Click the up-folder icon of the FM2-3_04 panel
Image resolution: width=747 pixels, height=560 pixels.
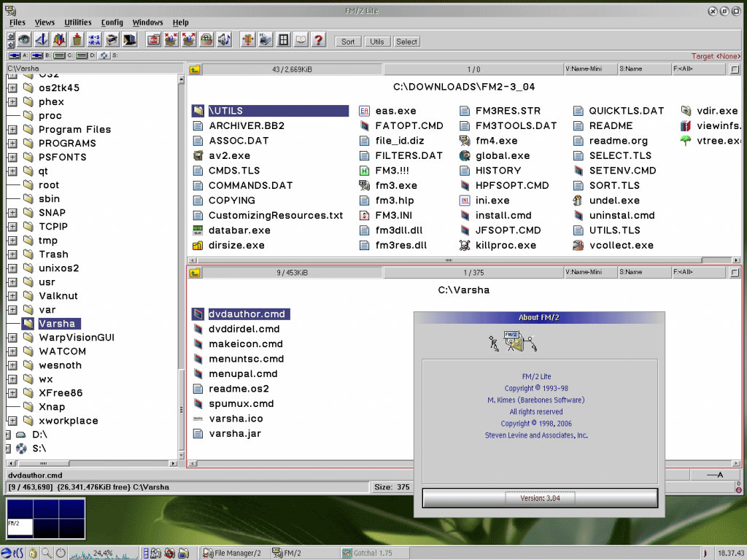tap(194, 69)
